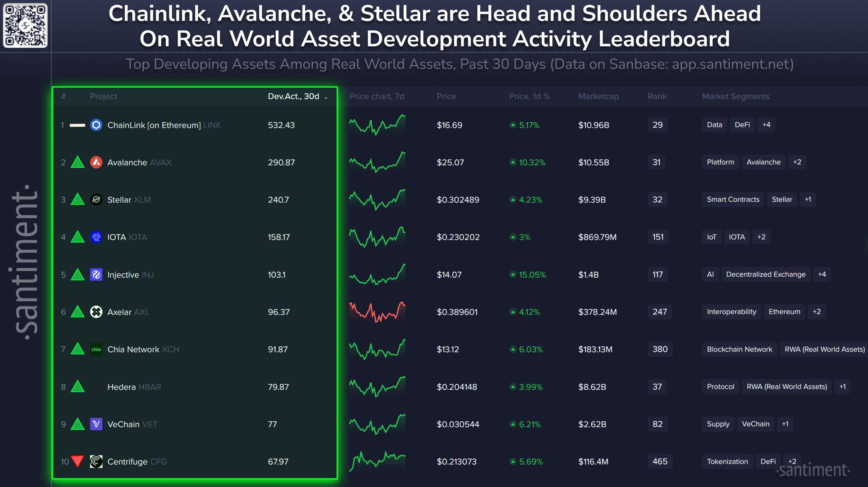Image resolution: width=868 pixels, height=487 pixels.
Task: Click the Tokenization tag for Centrifuge
Action: click(727, 461)
